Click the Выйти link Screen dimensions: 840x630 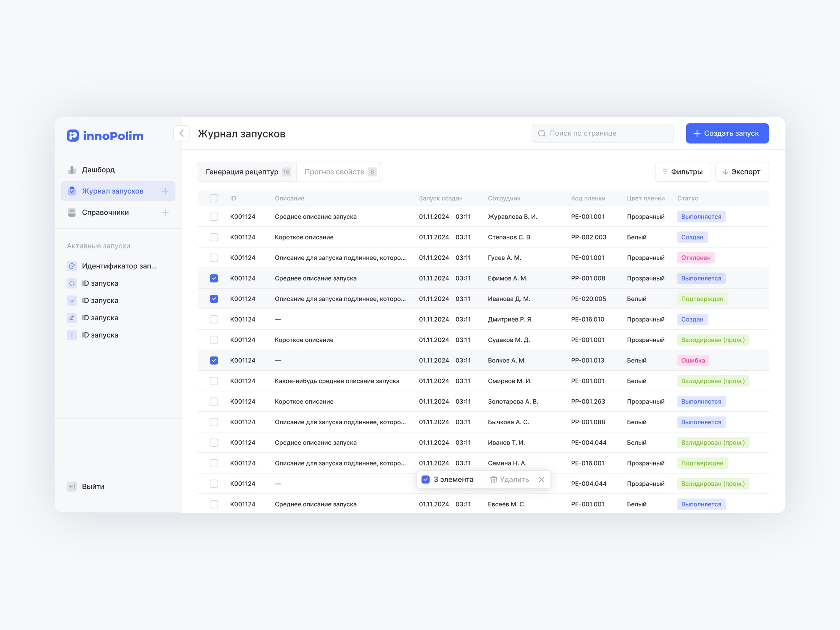pyautogui.click(x=93, y=486)
